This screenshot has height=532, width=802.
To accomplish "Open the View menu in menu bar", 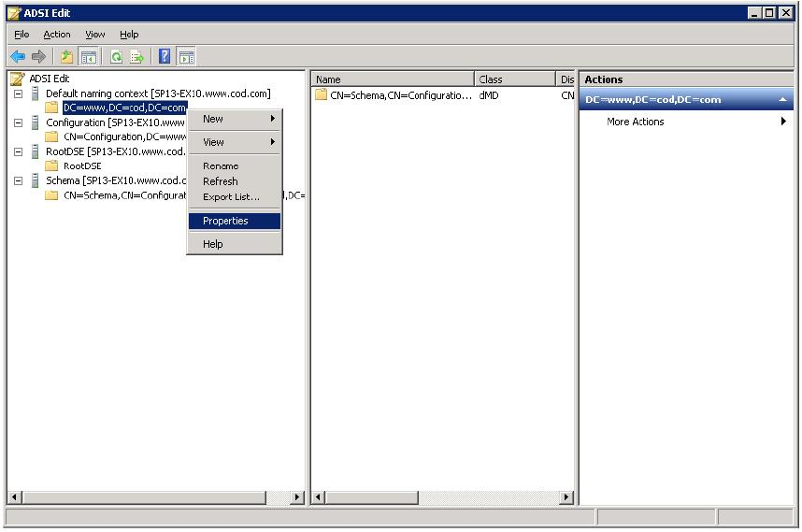I will pyautogui.click(x=95, y=35).
